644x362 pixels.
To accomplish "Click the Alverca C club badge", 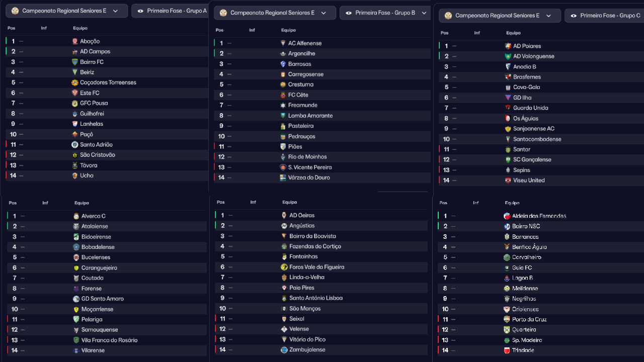I will point(76,216).
